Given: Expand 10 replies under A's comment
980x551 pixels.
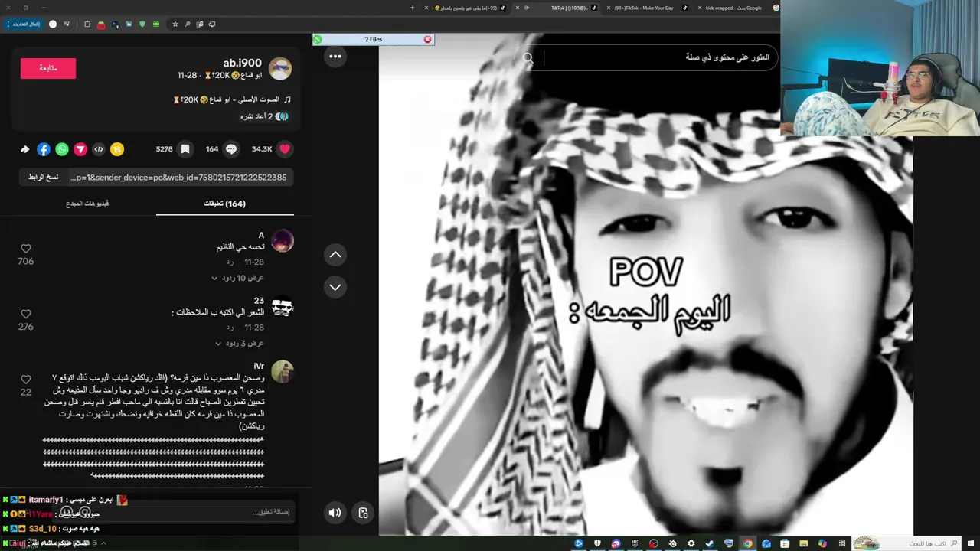Looking at the screenshot, I should (238, 278).
